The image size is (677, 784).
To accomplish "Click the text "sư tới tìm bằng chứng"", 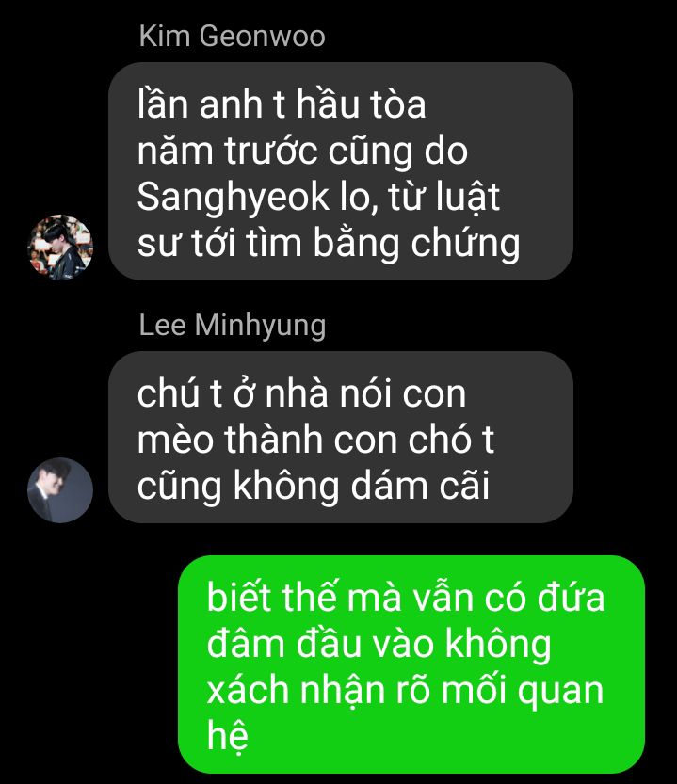I will (329, 244).
